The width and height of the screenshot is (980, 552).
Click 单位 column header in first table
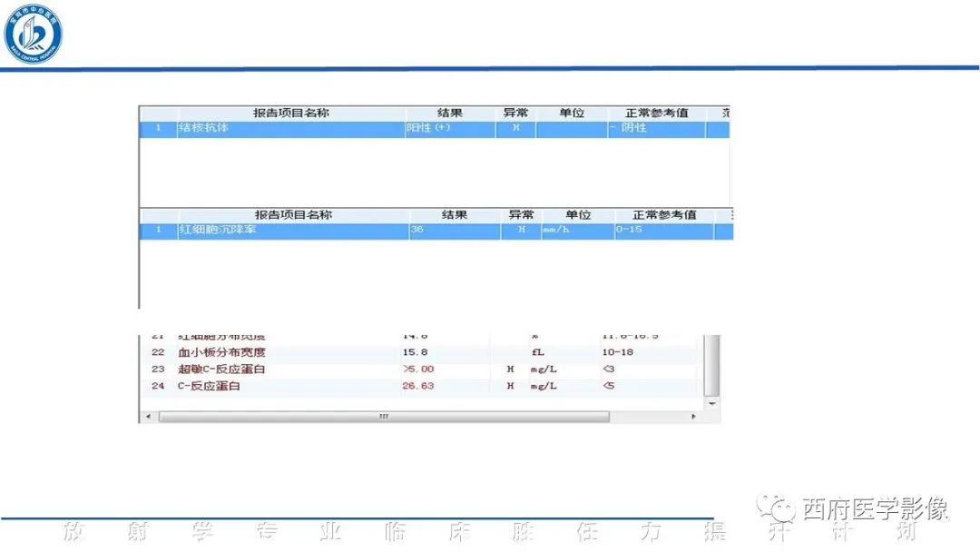click(572, 113)
